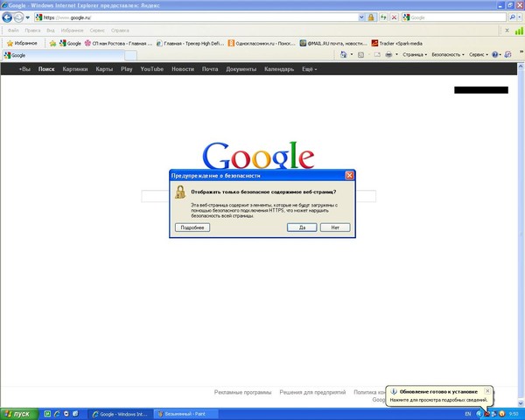Open the Избранное menu in menu bar
The height and width of the screenshot is (420, 525).
click(72, 31)
